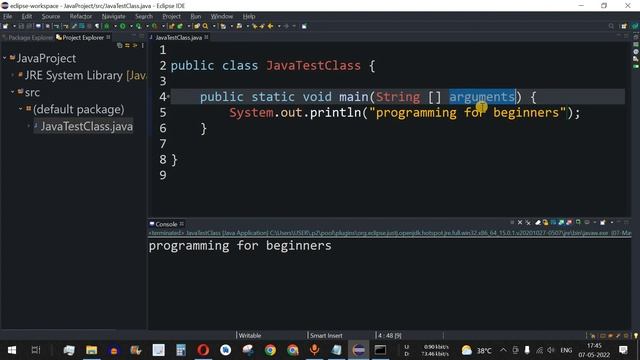Click the Quick Access search icon top right

click(611, 26)
